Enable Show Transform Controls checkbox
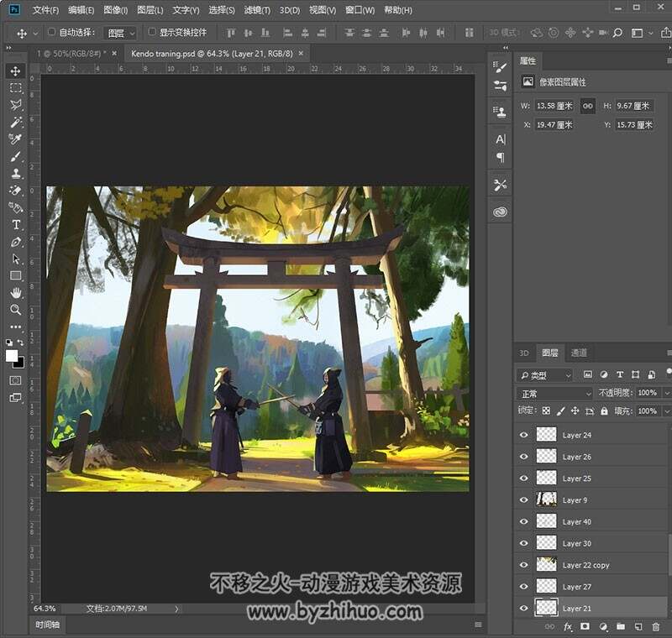Image resolution: width=672 pixels, height=638 pixels. click(x=152, y=32)
